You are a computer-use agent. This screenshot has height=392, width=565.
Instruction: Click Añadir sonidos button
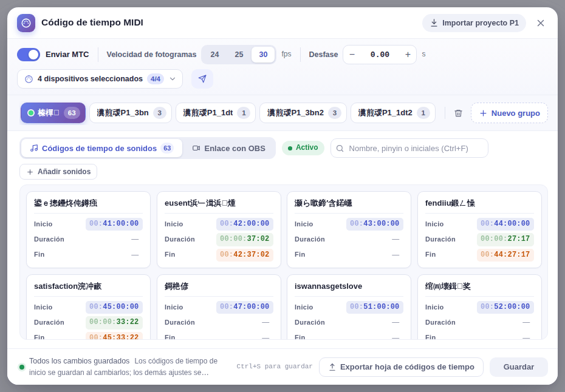58,172
